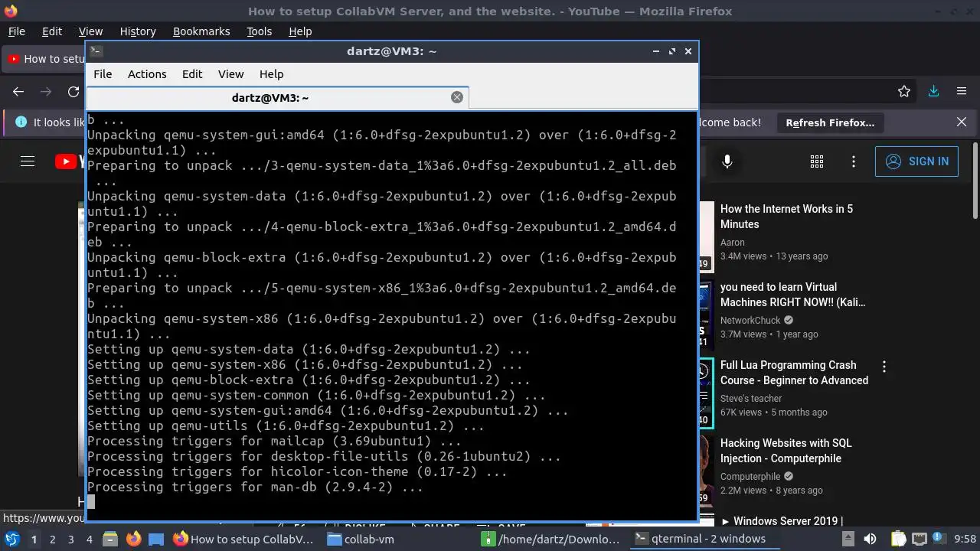
Task: Open options menu for Lua Crash Course video
Action: pos(884,367)
